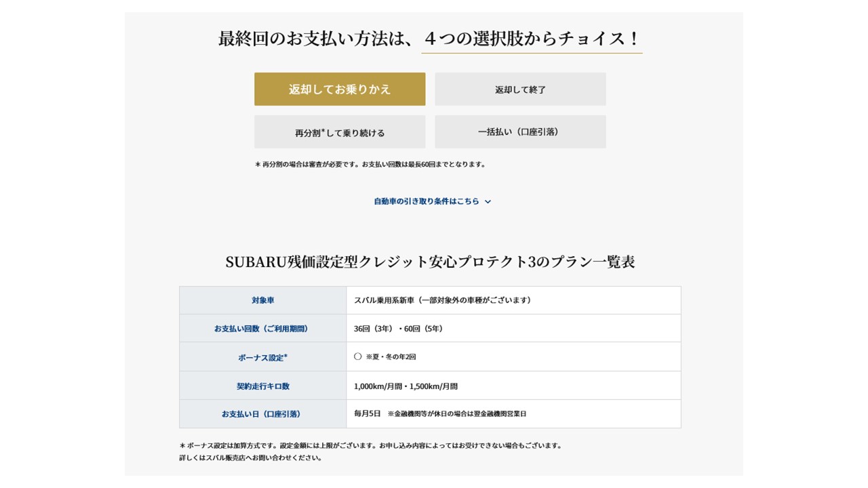Click the スバル乗用系新車 cell text
Screen dimensions: 868x488
point(442,300)
